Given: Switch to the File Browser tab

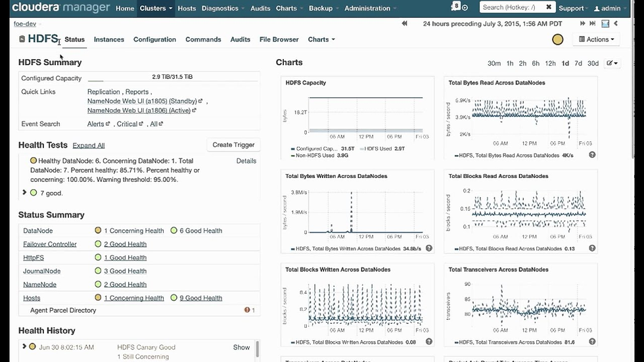Looking at the screenshot, I should tap(279, 39).
